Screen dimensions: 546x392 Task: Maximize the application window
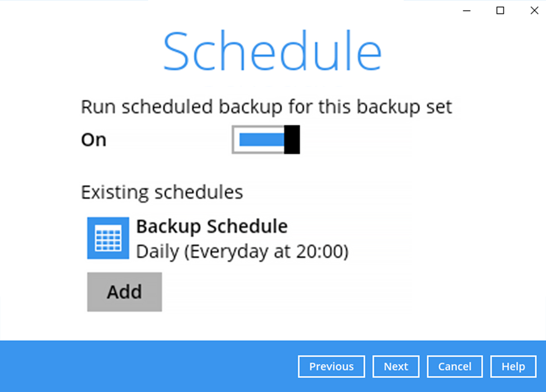click(x=500, y=10)
